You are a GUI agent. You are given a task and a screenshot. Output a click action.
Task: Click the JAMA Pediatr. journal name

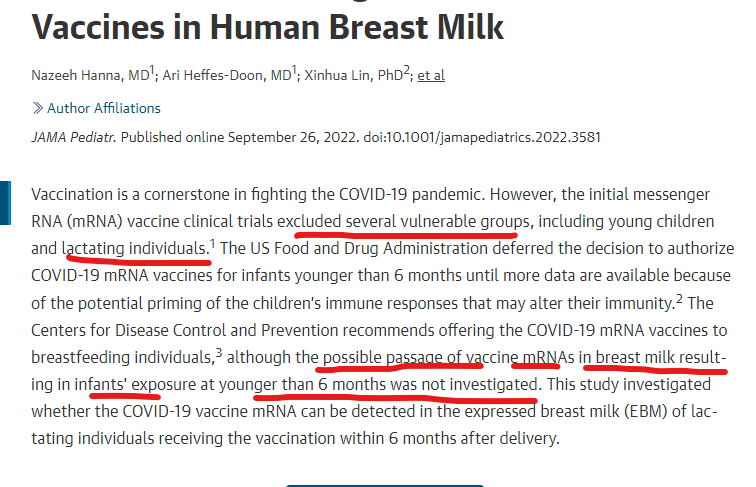[75, 137]
